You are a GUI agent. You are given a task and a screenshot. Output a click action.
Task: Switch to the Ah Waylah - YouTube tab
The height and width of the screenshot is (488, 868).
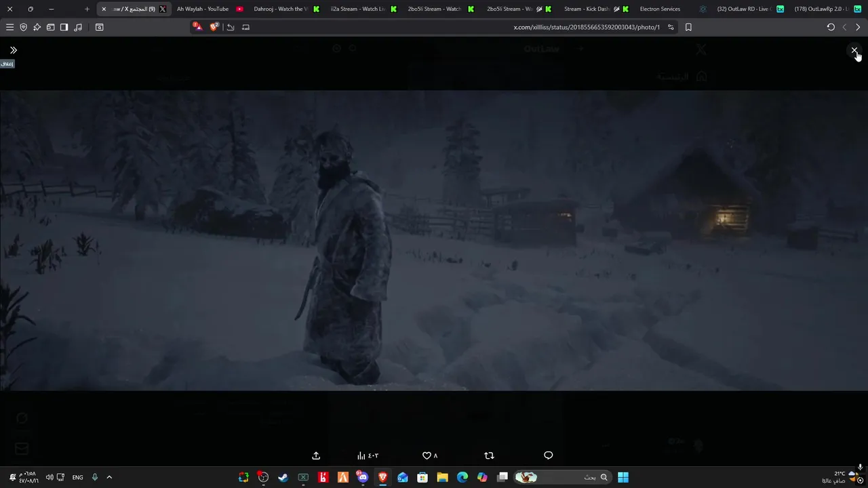coord(210,9)
